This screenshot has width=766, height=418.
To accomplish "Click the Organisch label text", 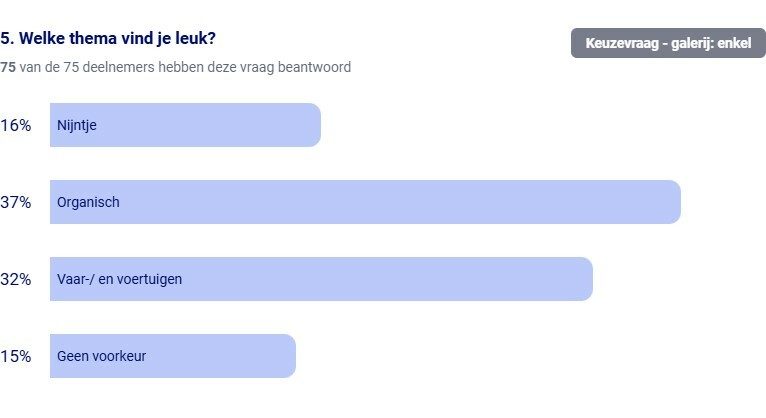I will pos(88,202).
